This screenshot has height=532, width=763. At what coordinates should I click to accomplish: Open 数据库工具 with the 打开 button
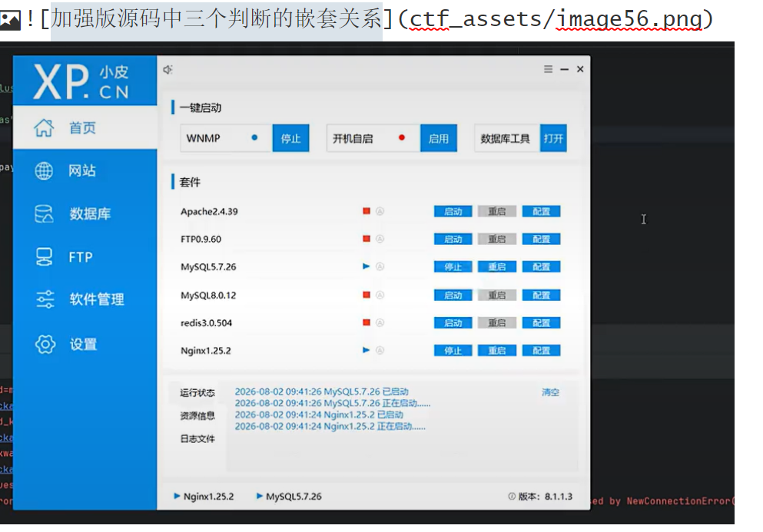click(553, 139)
